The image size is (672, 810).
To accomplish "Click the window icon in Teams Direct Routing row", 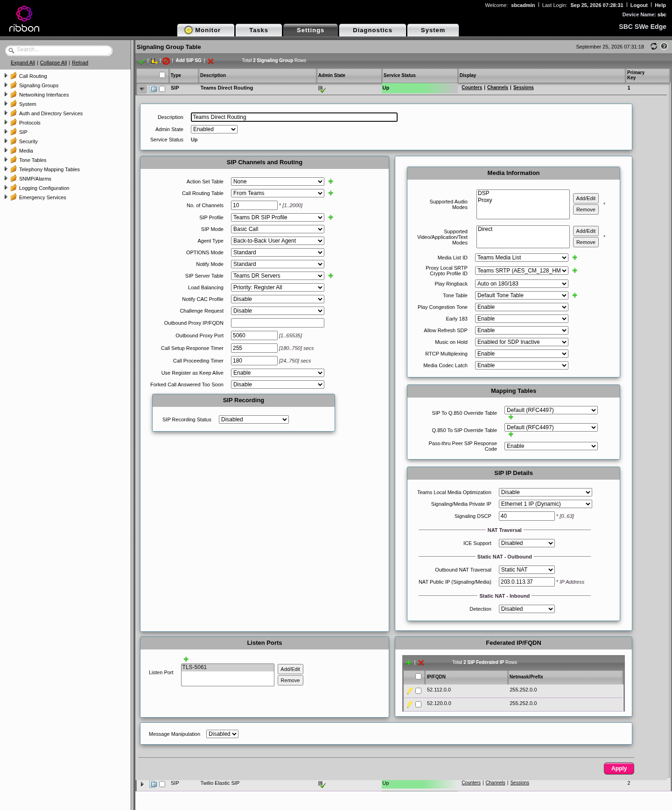I will pyautogui.click(x=153, y=89).
